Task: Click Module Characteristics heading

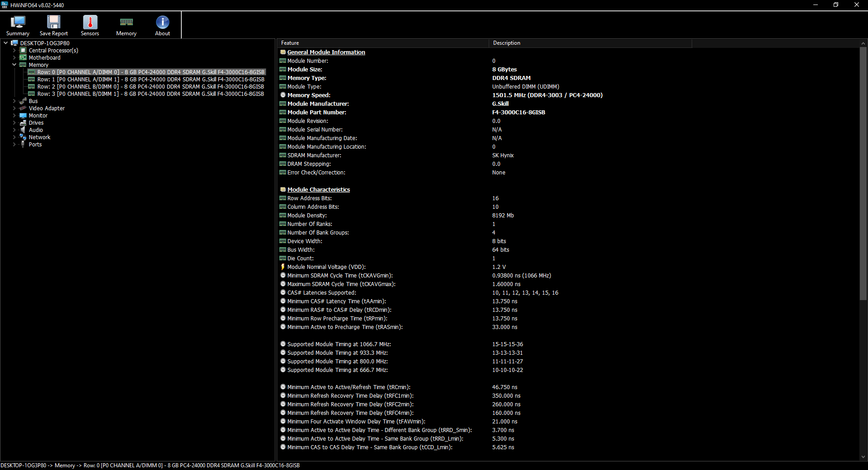Action: pyautogui.click(x=318, y=189)
